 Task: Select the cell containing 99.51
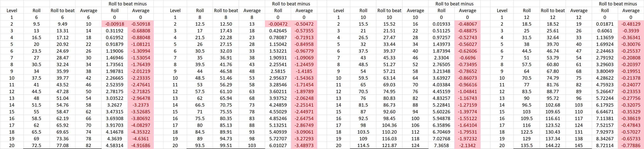(226, 145)
